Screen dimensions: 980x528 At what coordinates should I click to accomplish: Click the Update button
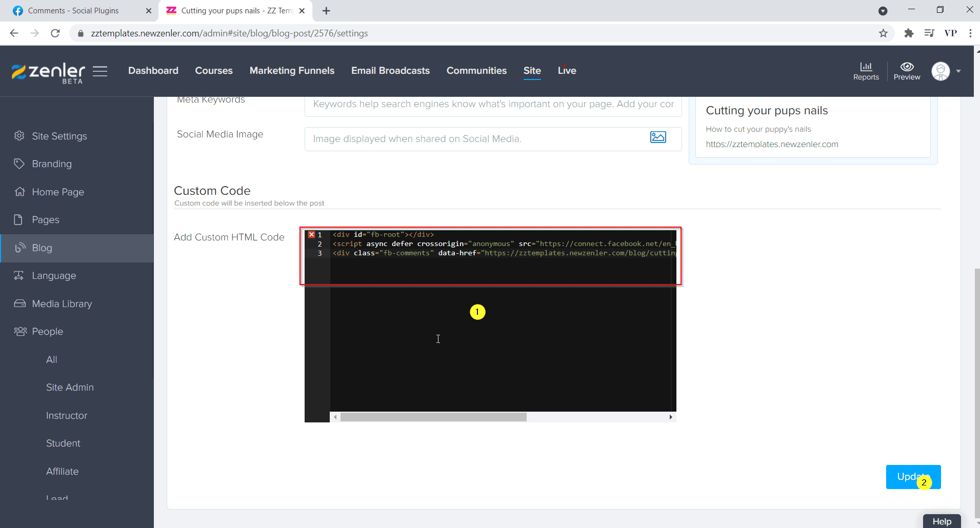point(913,477)
